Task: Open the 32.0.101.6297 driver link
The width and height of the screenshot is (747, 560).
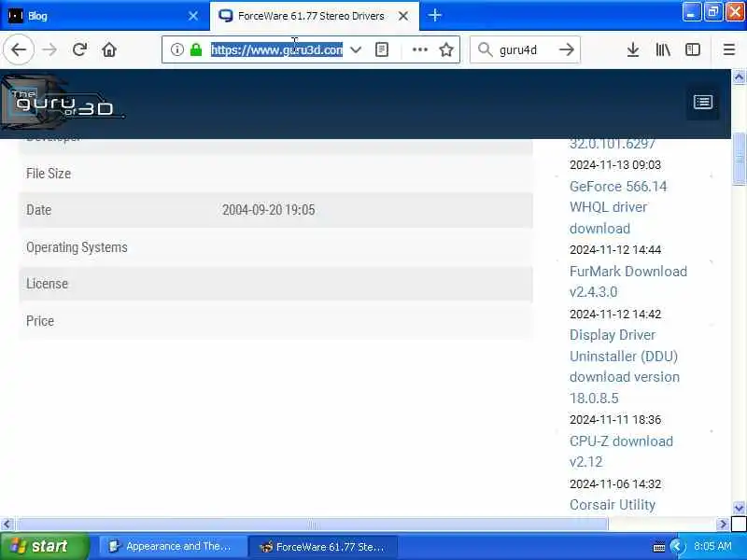Action: 613,144
